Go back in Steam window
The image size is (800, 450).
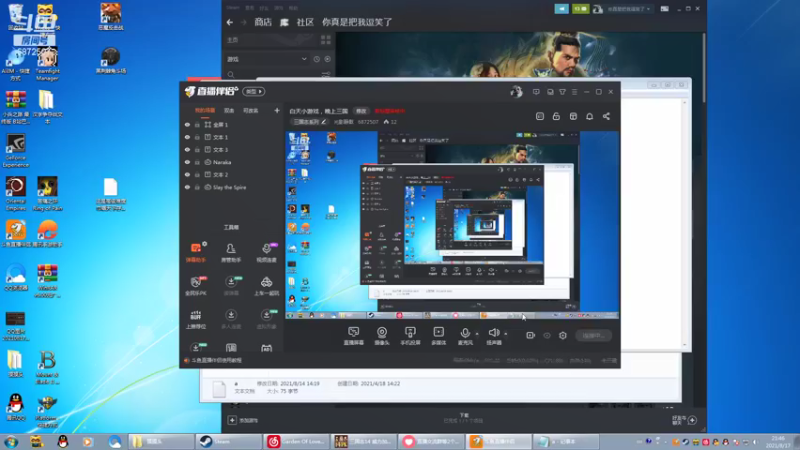coord(230,22)
